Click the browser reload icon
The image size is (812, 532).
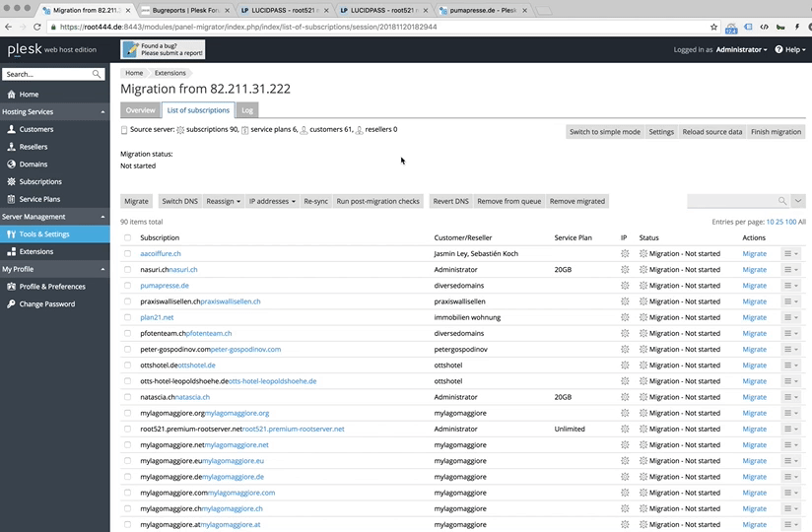tap(36, 27)
